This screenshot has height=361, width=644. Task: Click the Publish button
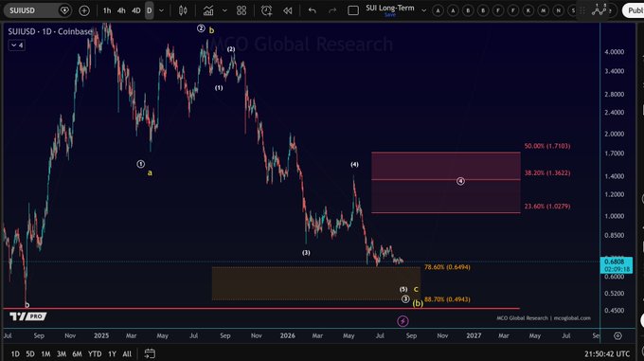635,10
